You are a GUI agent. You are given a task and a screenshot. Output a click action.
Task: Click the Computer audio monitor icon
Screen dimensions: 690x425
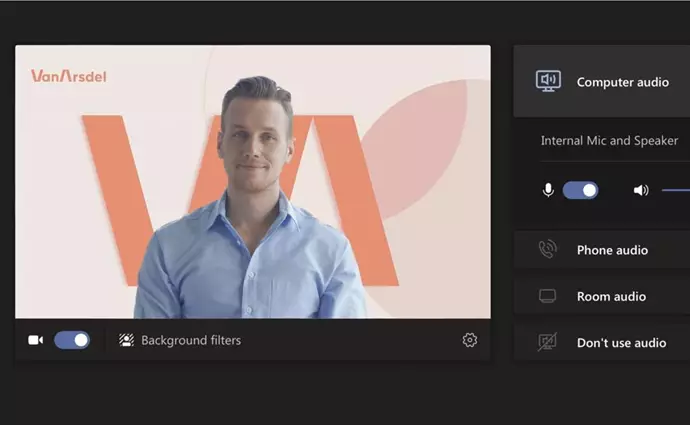point(548,81)
